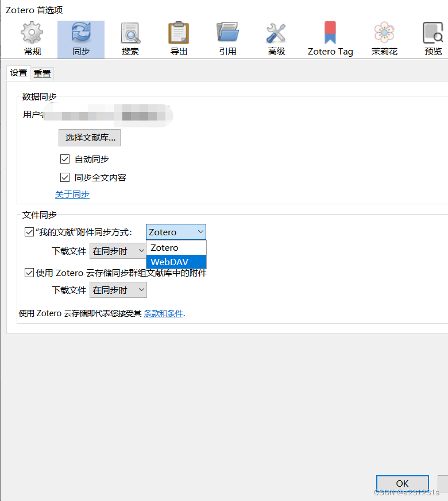448x501 pixels.
Task: Click the 选择文献库... button
Action: tap(90, 138)
